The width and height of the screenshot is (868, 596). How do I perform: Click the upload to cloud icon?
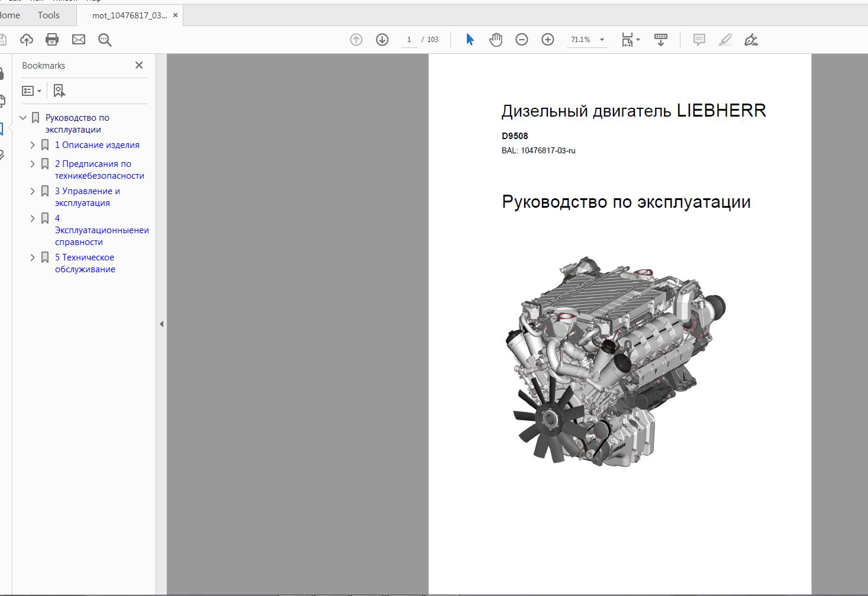tap(26, 40)
